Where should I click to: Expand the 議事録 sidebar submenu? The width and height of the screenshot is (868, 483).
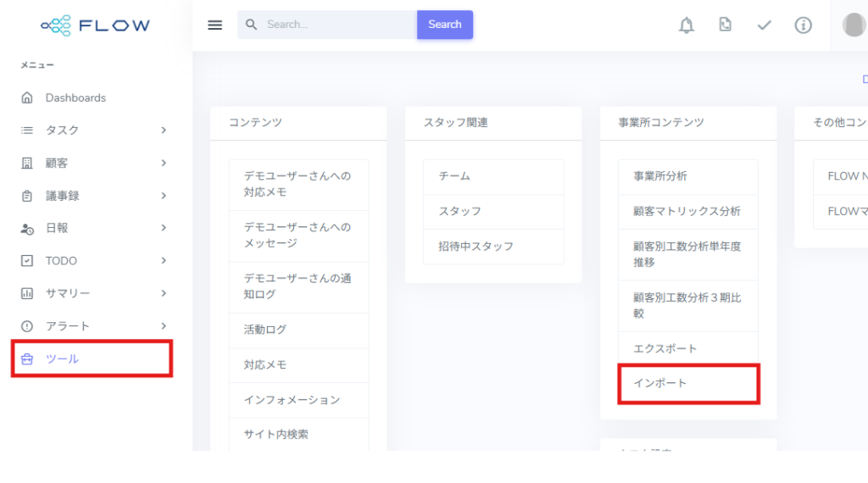click(x=164, y=196)
